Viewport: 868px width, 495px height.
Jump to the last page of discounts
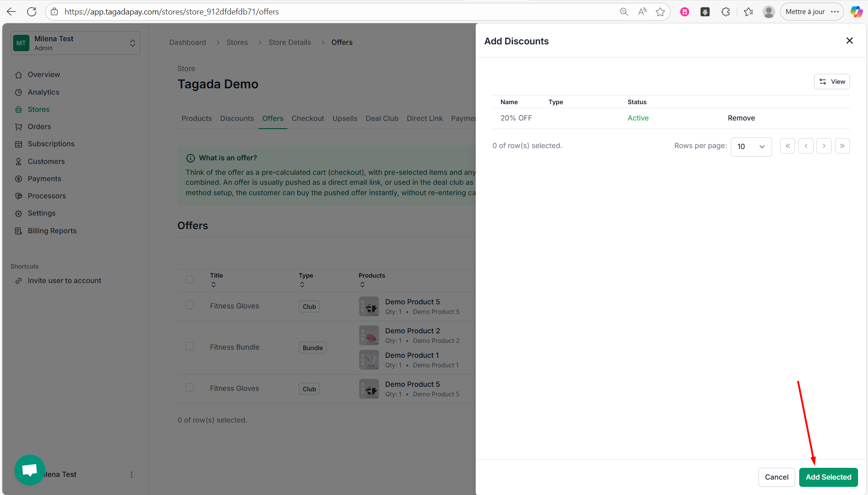point(842,146)
